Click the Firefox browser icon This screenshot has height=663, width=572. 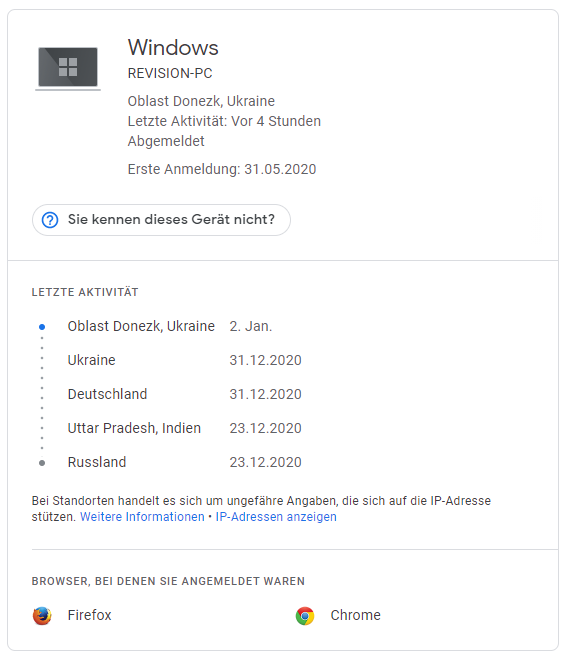pos(42,615)
